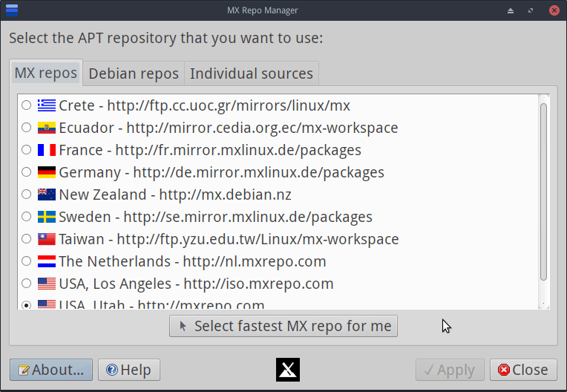Click the French flag icon
The width and height of the screenshot is (567, 392).
pos(47,150)
